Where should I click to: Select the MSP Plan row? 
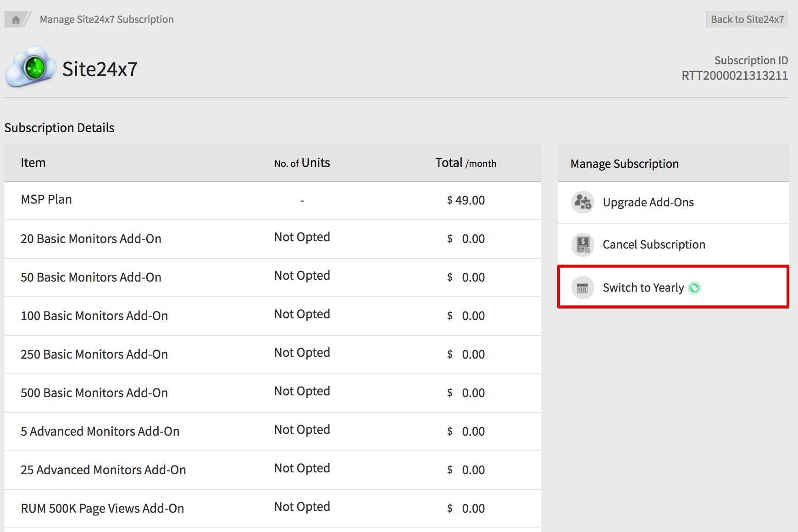[x=46, y=199]
